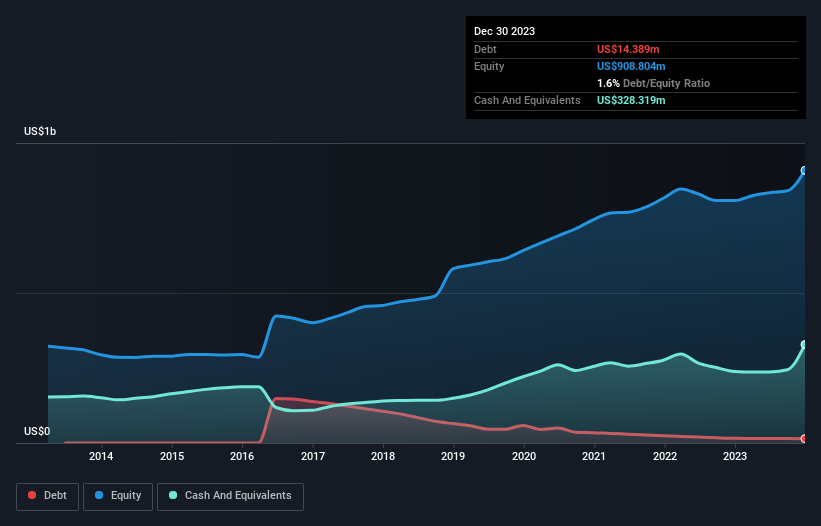
Task: Toggle the Debt legend button
Action: pos(47,496)
